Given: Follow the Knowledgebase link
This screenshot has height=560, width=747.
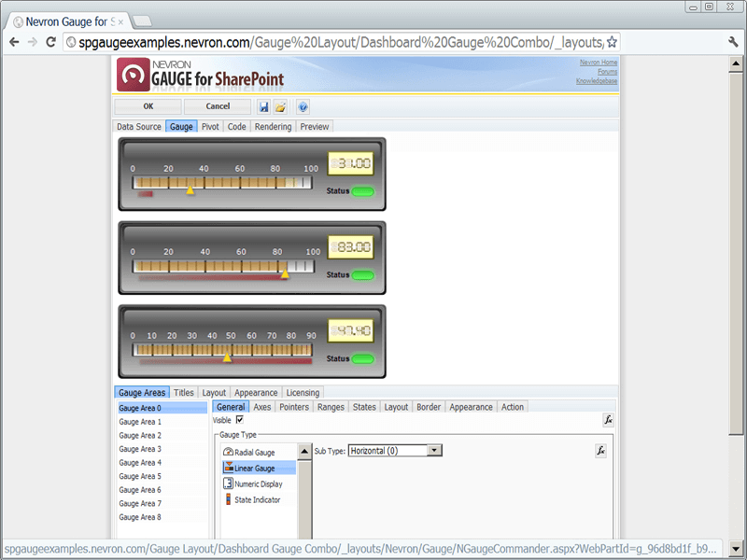Looking at the screenshot, I should (x=597, y=81).
